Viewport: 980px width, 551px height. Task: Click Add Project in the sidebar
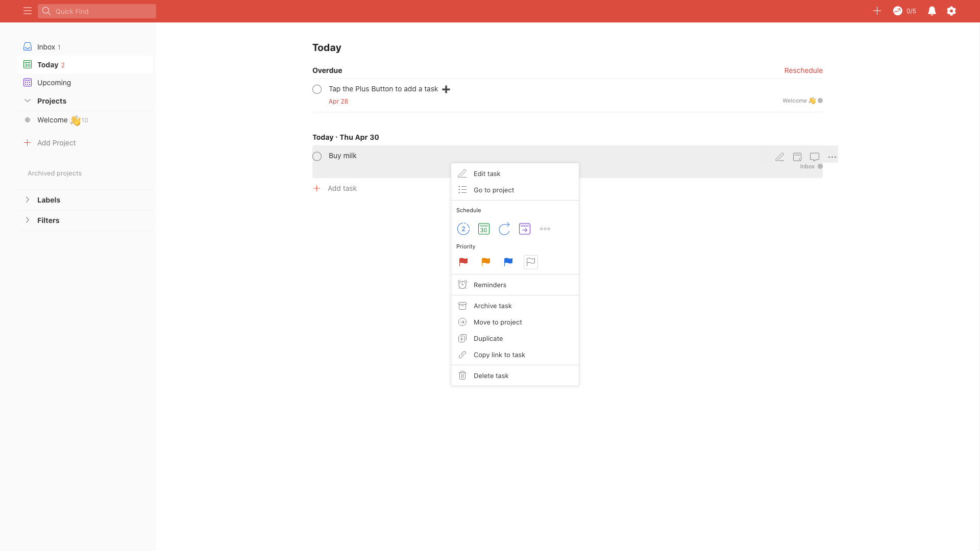tap(56, 142)
